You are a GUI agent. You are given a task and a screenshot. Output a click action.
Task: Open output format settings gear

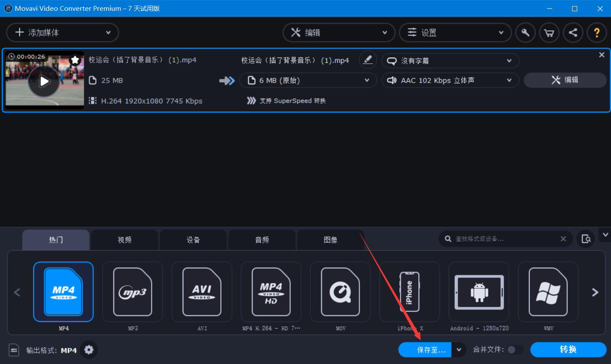coord(89,350)
